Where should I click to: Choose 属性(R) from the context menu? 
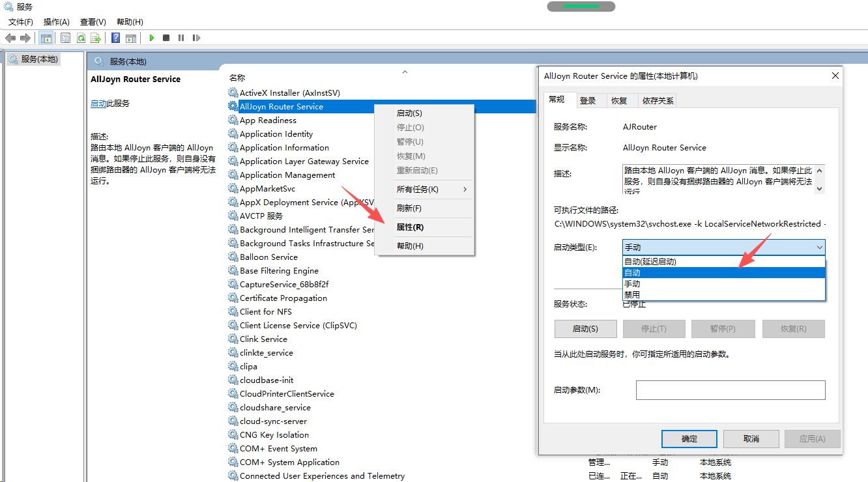[425, 227]
